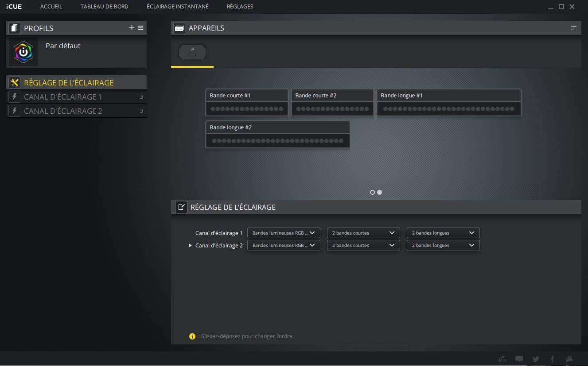Expand the arrow beside Canal d'éclairage 2
The height and width of the screenshot is (366, 588).
pyautogui.click(x=190, y=245)
